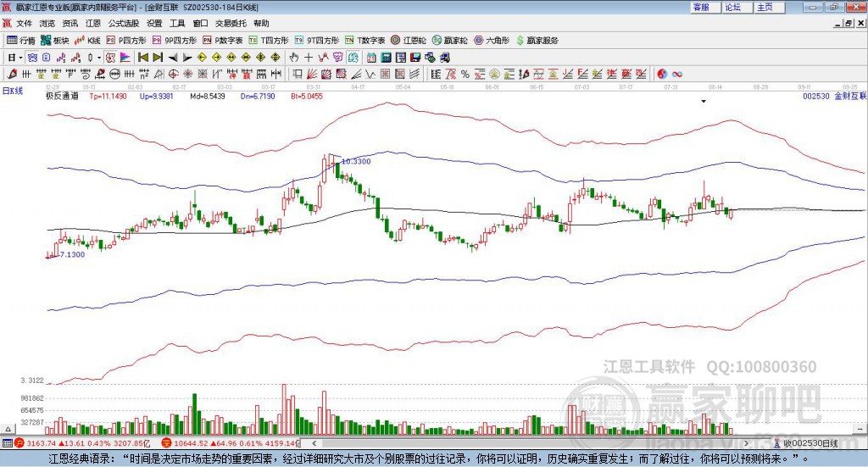Click the 论坛 forum button

click(x=737, y=7)
